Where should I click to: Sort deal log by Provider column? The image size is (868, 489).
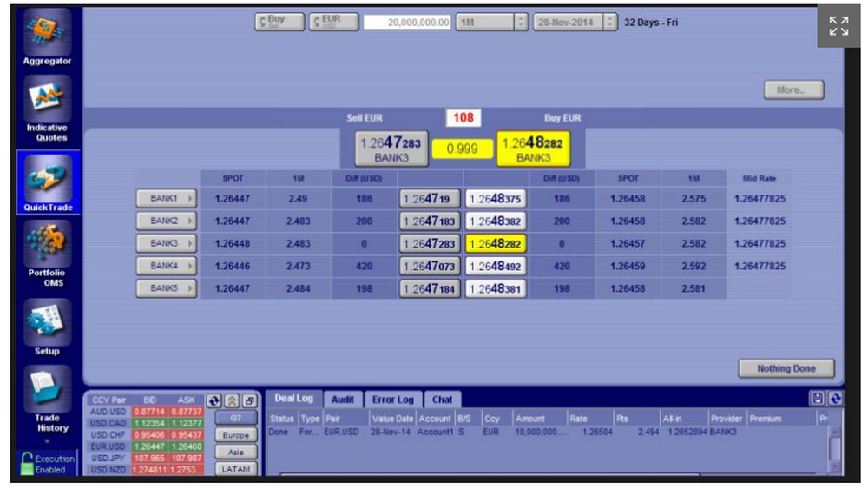coord(727,419)
